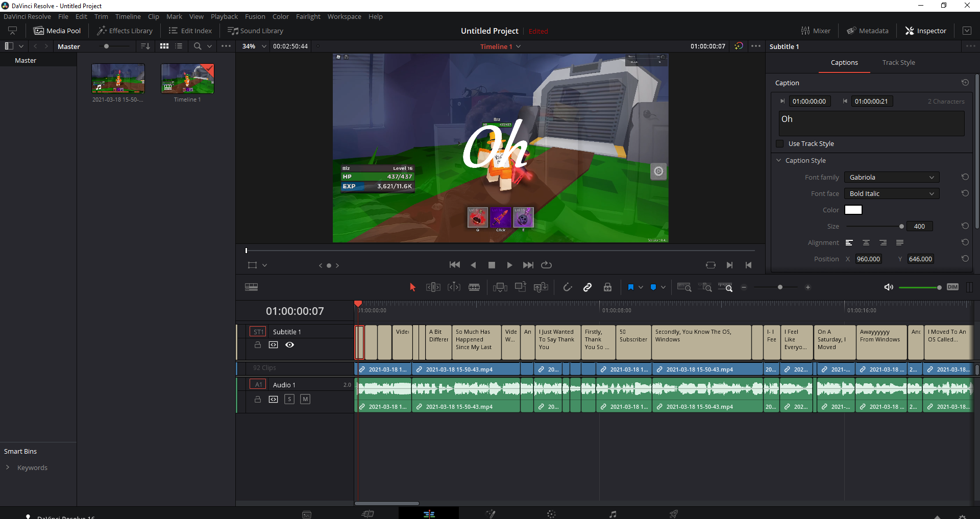Image resolution: width=980 pixels, height=519 pixels.
Task: Activate the Dynamic Trim Mode tool
Action: (x=454, y=287)
